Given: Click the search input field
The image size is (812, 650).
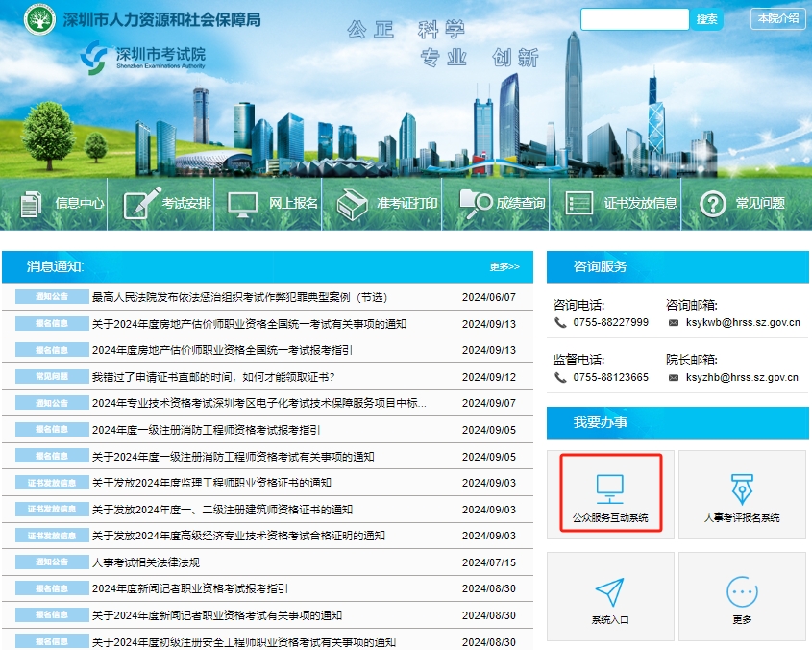Looking at the screenshot, I should point(634,19).
